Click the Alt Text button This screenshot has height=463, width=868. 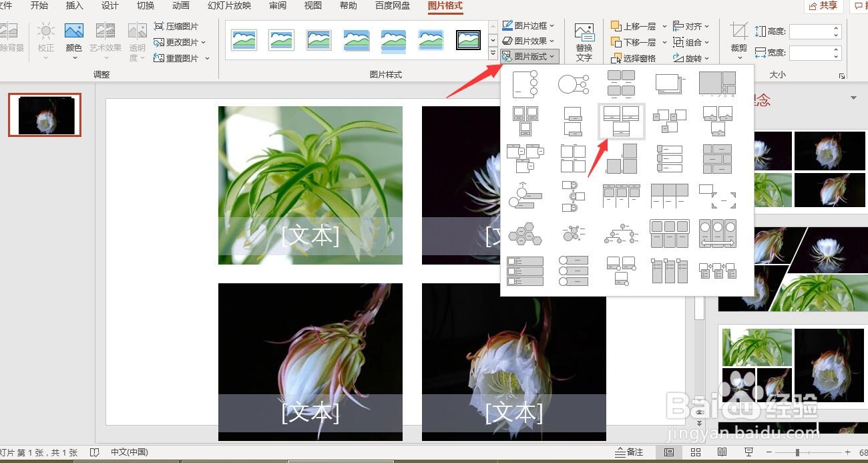(584, 42)
